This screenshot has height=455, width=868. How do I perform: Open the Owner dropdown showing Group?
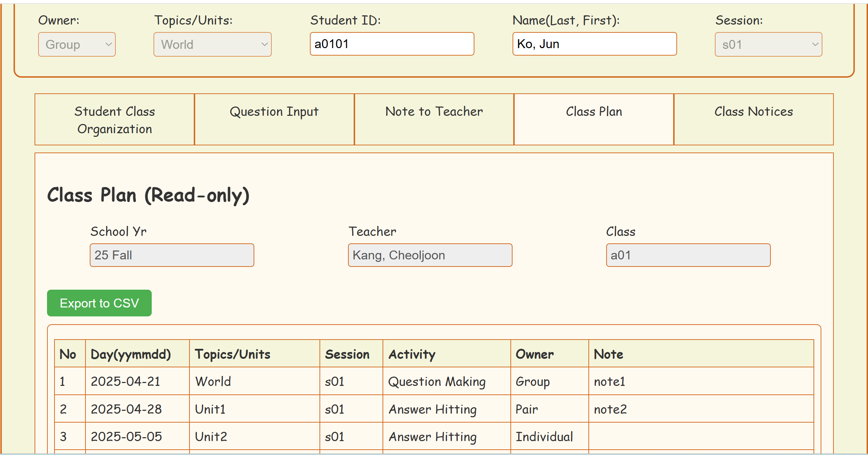[77, 45]
